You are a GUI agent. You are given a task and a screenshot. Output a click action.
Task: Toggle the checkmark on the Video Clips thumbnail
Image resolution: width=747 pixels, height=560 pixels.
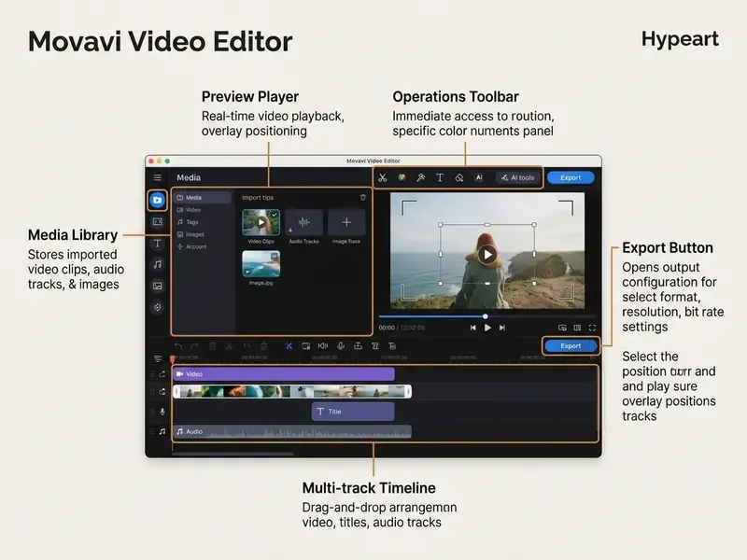[275, 215]
